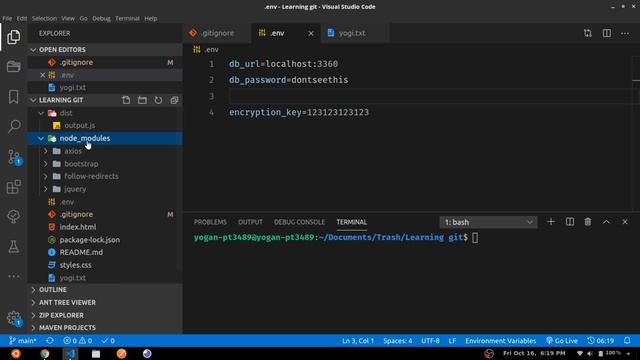Expand the axios folder
Image resolution: width=640 pixels, height=360 pixels.
(46, 151)
